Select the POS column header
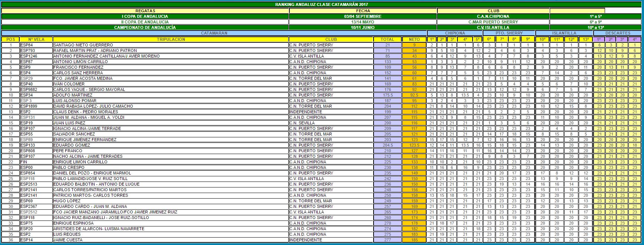Image resolution: width=644 pixels, height=245 pixels. click(11, 39)
